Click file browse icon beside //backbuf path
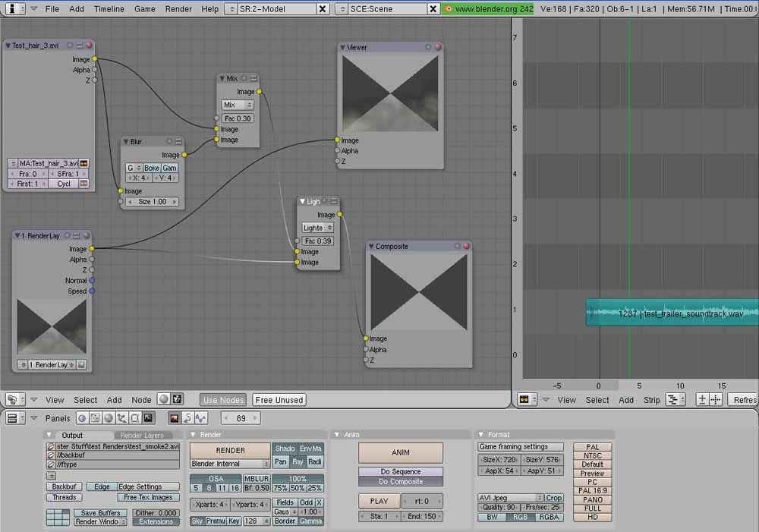Image resolution: width=759 pixels, height=532 pixels. tap(51, 455)
